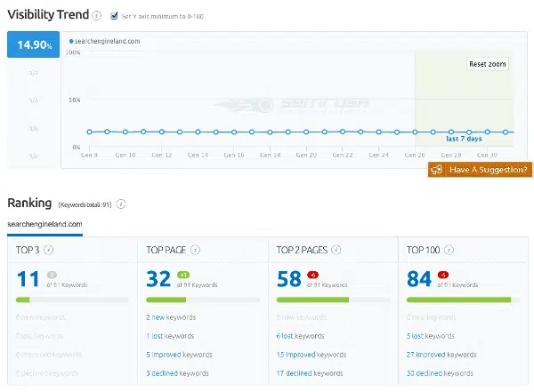Open the Have A Suggestion button
Image resolution: width=534 pixels, height=392 pixels.
pyautogui.click(x=480, y=170)
